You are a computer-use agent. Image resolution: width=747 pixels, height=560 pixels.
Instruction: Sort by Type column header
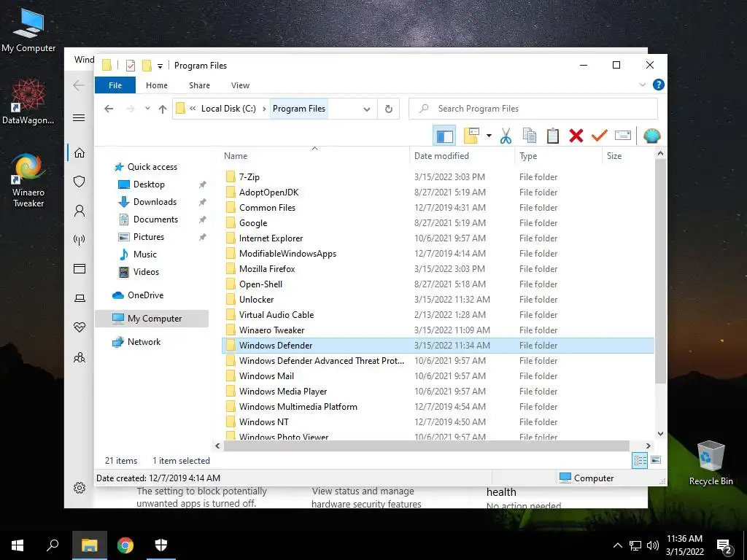(x=558, y=156)
